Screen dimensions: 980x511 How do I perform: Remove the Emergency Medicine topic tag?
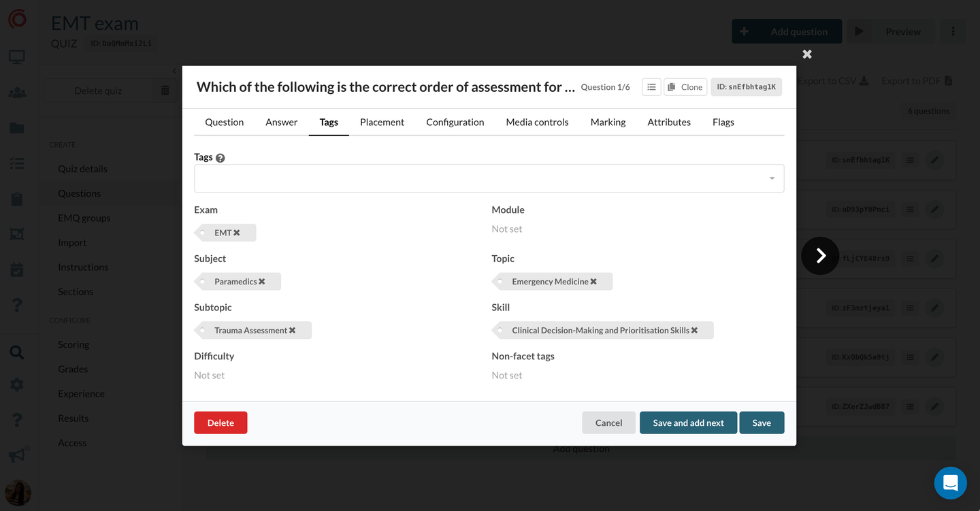click(x=593, y=282)
